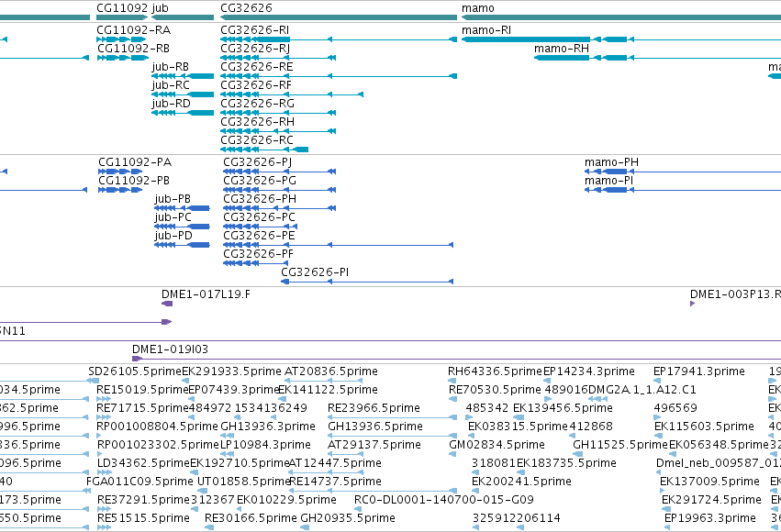Pick transcript CG32626-RH
The height and width of the screenshot is (532, 781).
coord(258,122)
